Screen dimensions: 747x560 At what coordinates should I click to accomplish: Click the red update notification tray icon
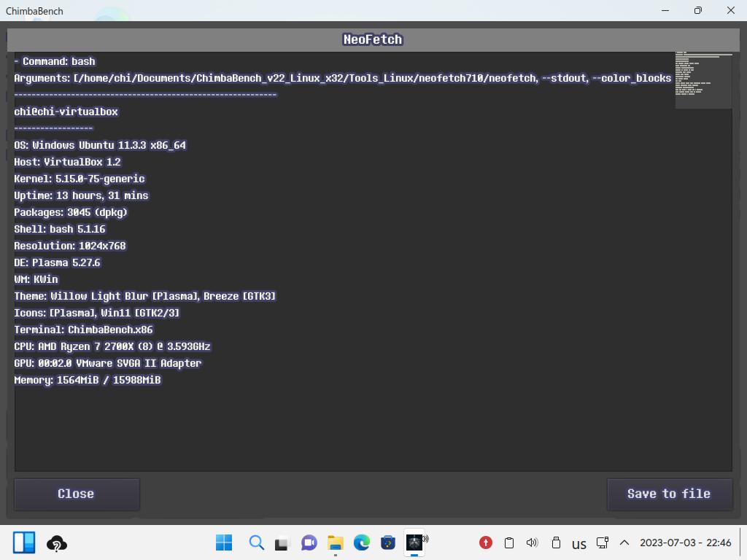click(x=485, y=542)
